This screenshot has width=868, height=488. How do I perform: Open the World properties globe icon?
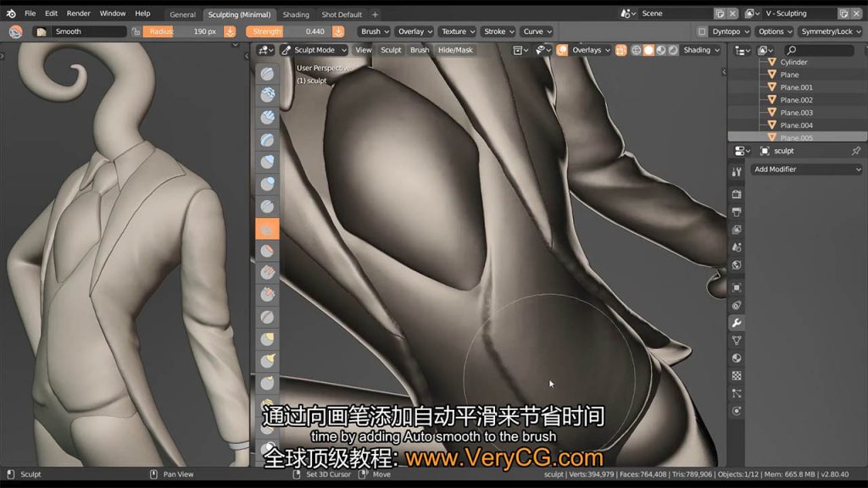coord(737,264)
